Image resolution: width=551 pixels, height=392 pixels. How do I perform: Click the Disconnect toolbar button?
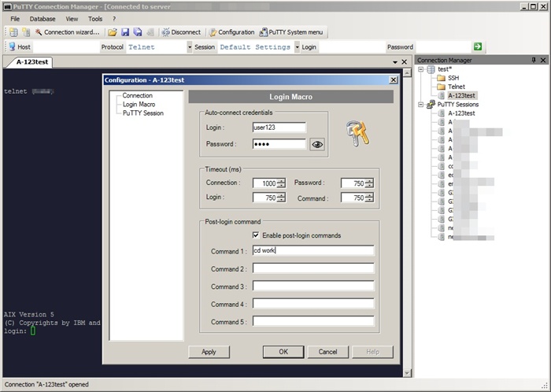click(x=181, y=32)
